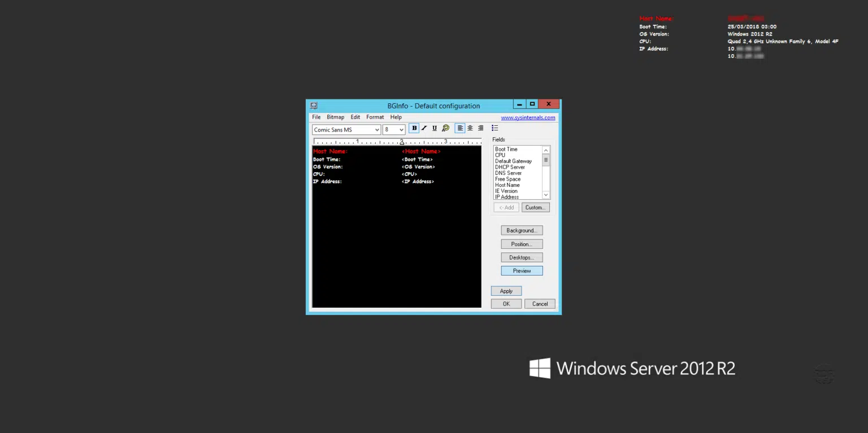Click the red "Host Name:" label in editor
The height and width of the screenshot is (433, 868).
click(331, 151)
